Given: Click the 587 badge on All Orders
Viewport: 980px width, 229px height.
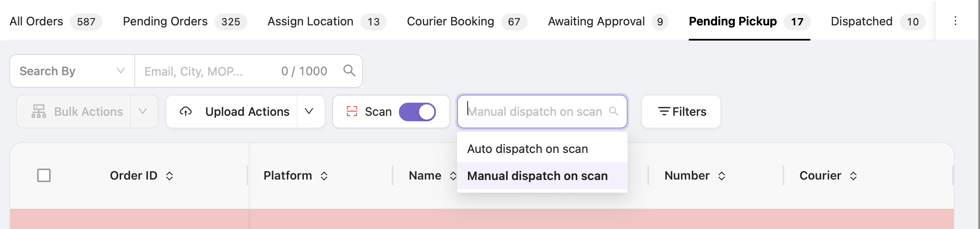Looking at the screenshot, I should (x=86, y=22).
